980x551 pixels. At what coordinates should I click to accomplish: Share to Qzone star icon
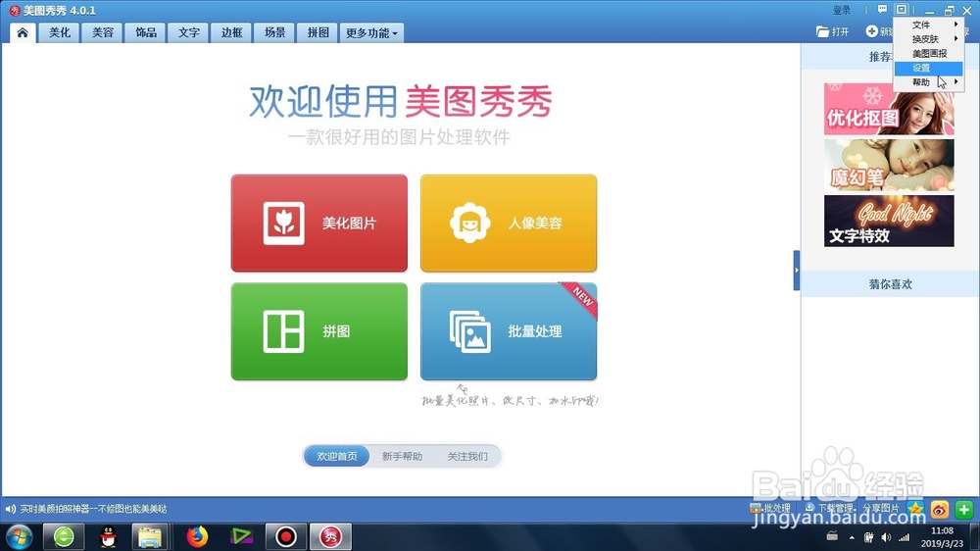(915, 509)
